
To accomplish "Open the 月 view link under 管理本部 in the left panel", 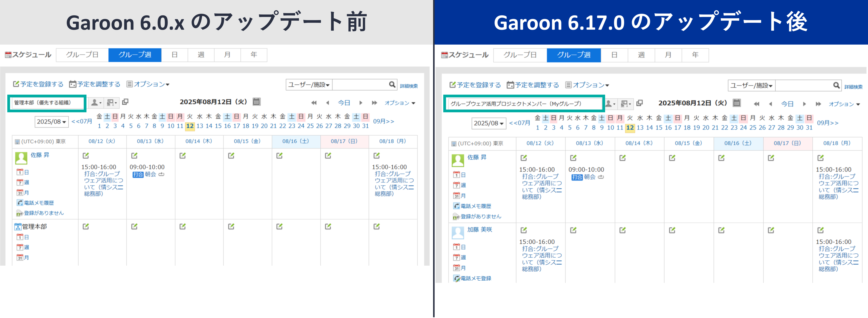I will click(x=23, y=258).
